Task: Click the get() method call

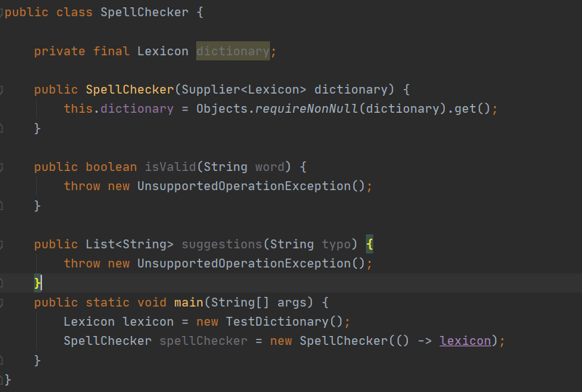Action: [x=472, y=108]
